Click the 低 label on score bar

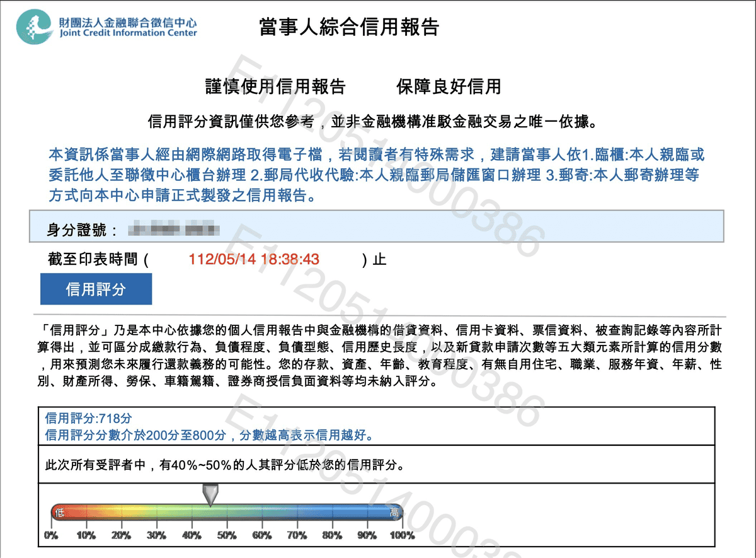tap(59, 512)
